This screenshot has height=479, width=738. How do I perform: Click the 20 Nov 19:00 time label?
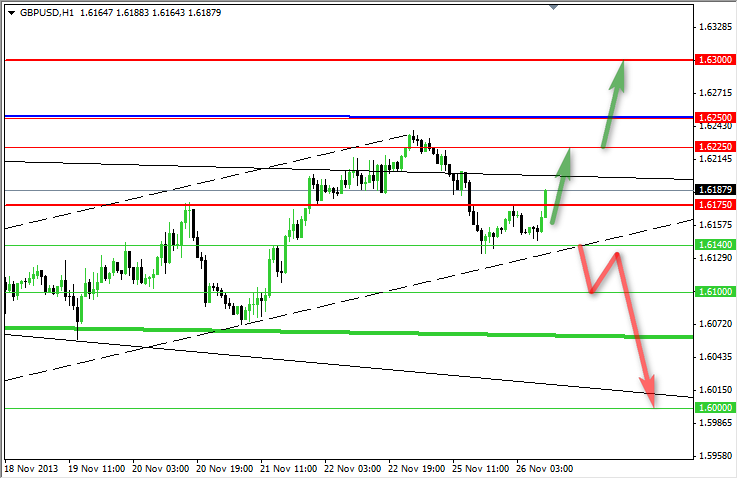(225, 469)
